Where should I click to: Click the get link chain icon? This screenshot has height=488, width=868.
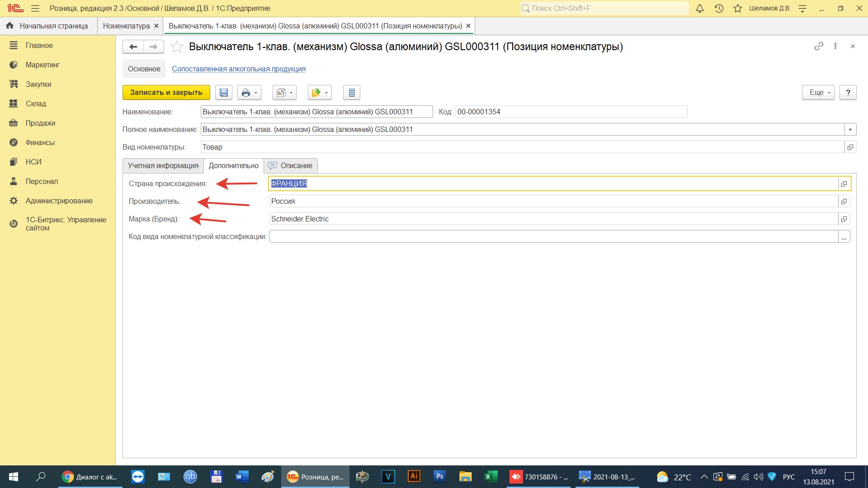click(819, 46)
